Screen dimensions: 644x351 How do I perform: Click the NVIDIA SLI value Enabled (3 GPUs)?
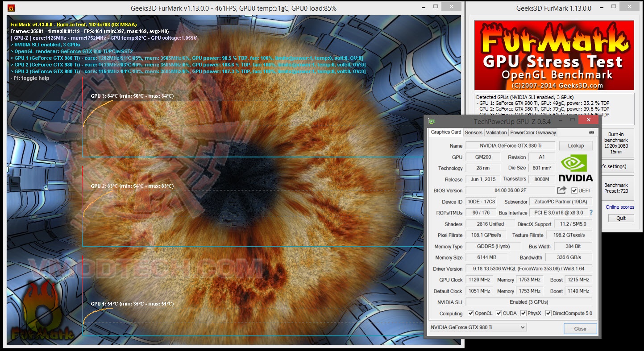pos(529,302)
